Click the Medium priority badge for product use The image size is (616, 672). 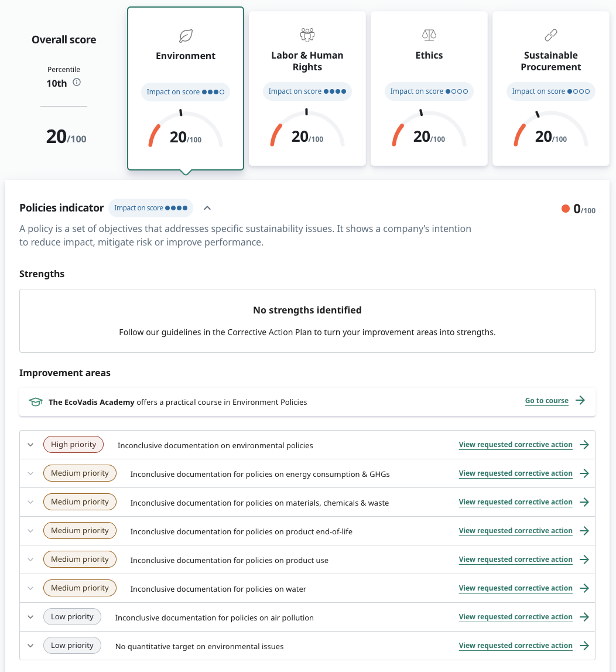pos(80,560)
